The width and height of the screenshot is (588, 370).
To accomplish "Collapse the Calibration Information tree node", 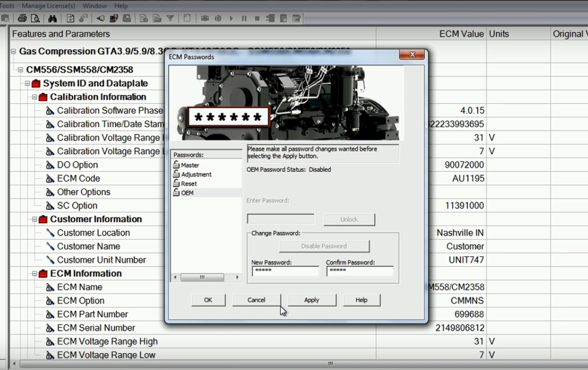I will click(35, 97).
